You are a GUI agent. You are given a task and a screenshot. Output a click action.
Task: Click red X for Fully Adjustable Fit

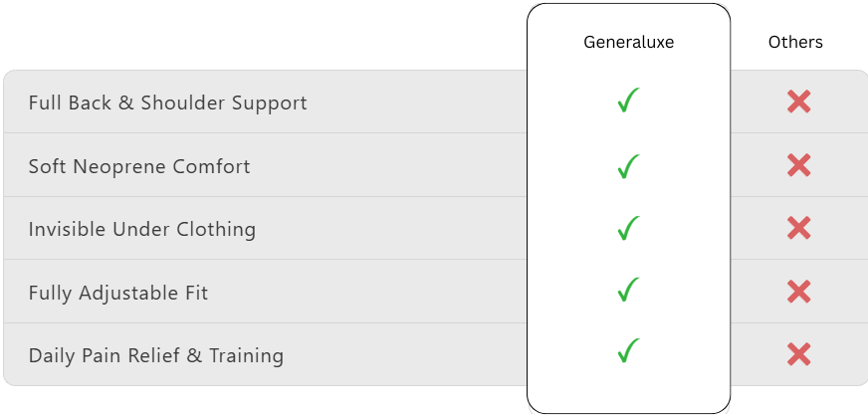(798, 292)
